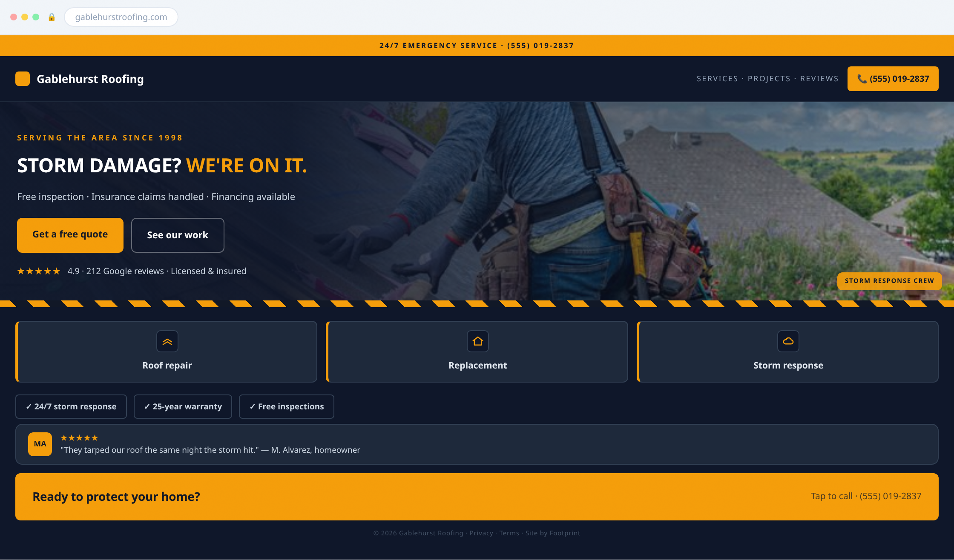954x560 pixels.
Task: Click the testimonial five-star rating
Action: tap(79, 438)
